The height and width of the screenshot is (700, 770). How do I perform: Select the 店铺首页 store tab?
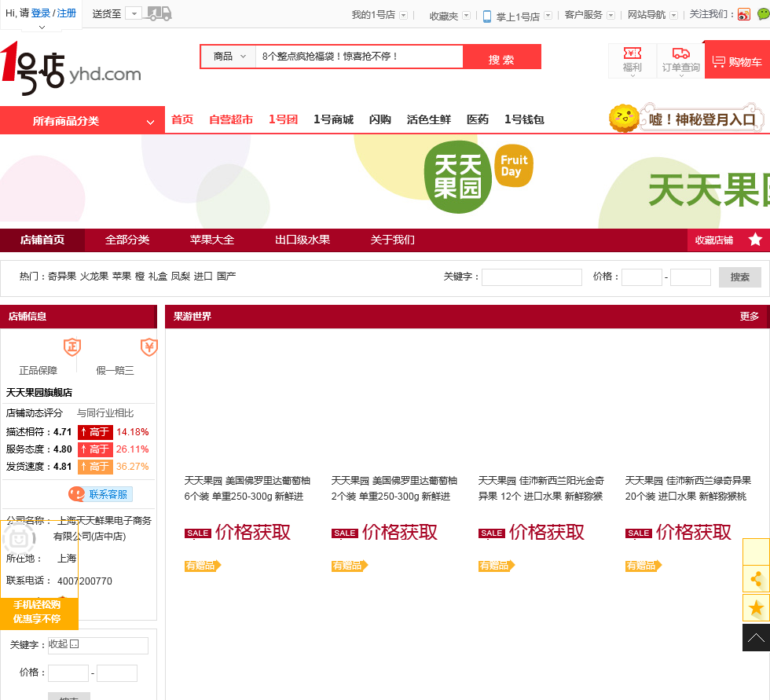click(x=42, y=240)
